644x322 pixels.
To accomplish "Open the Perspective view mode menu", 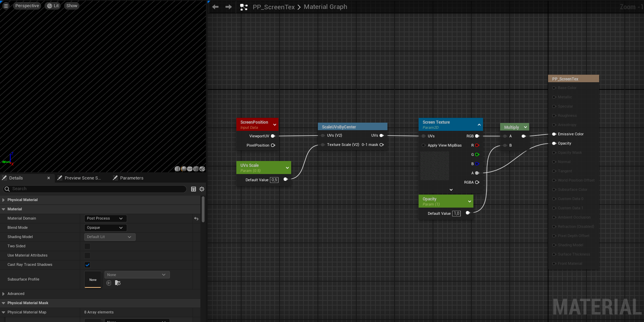I will (27, 6).
